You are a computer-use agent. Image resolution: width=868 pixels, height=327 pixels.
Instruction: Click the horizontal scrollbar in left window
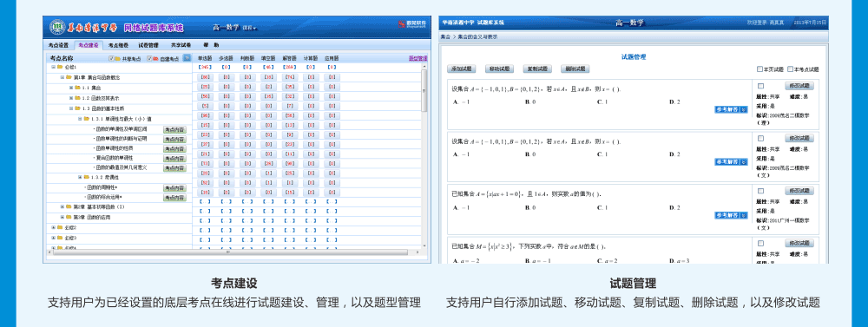233,252
